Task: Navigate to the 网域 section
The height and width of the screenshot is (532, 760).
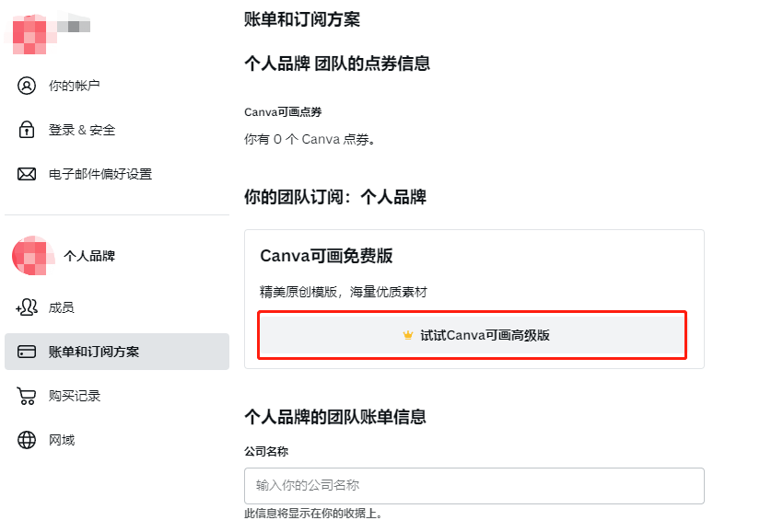Action: [x=62, y=440]
